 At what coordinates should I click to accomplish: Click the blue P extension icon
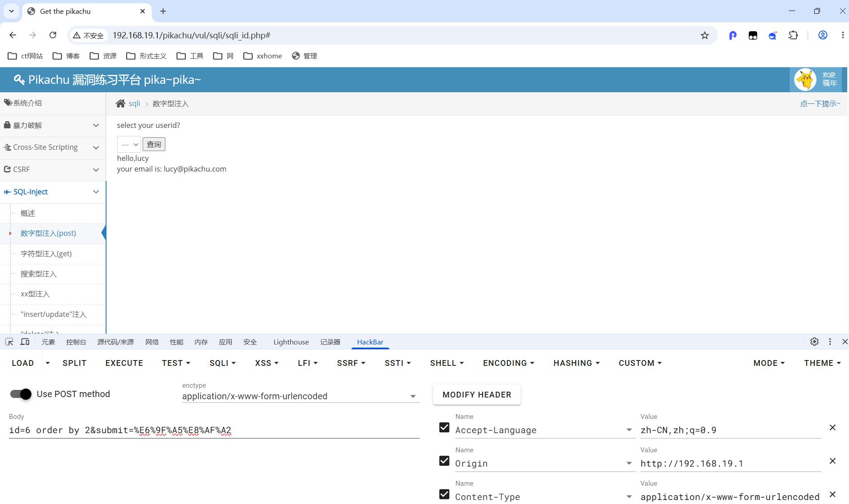[733, 35]
